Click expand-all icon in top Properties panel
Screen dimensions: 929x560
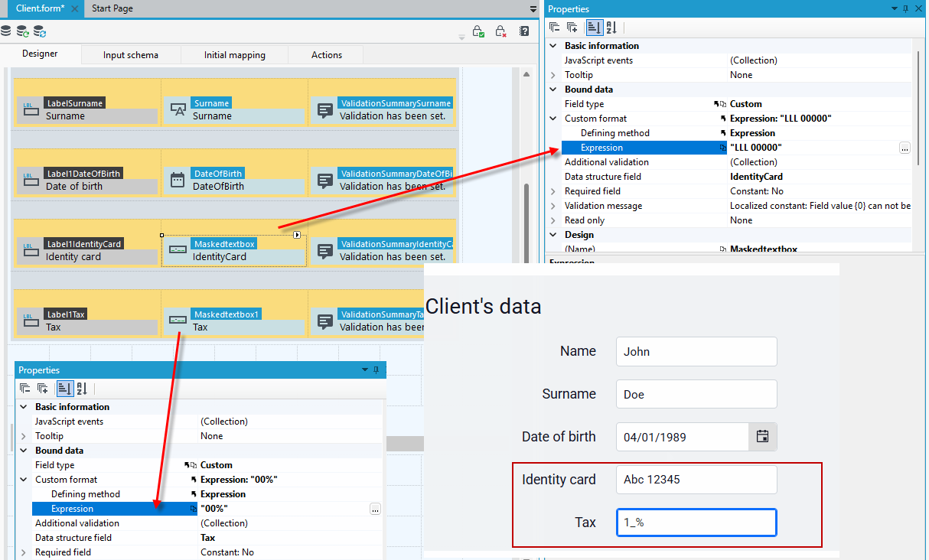pos(572,28)
